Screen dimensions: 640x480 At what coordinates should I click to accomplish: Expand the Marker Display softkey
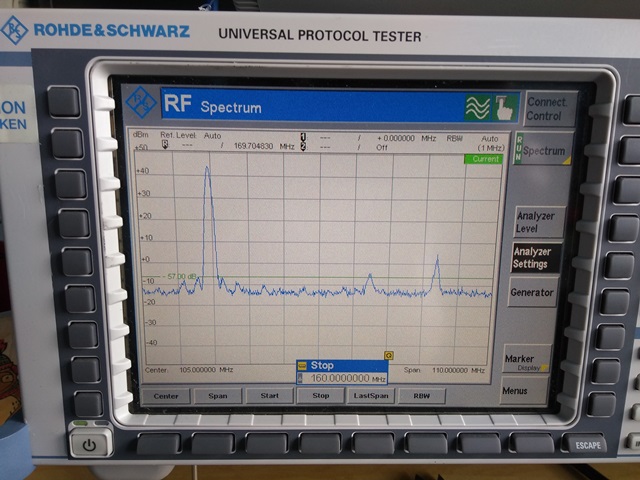pos(529,361)
